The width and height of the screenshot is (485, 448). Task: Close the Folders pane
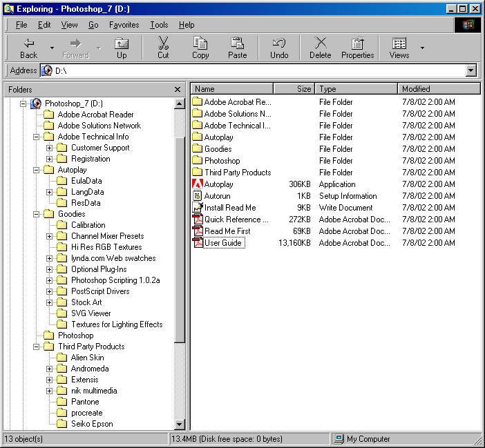point(178,89)
